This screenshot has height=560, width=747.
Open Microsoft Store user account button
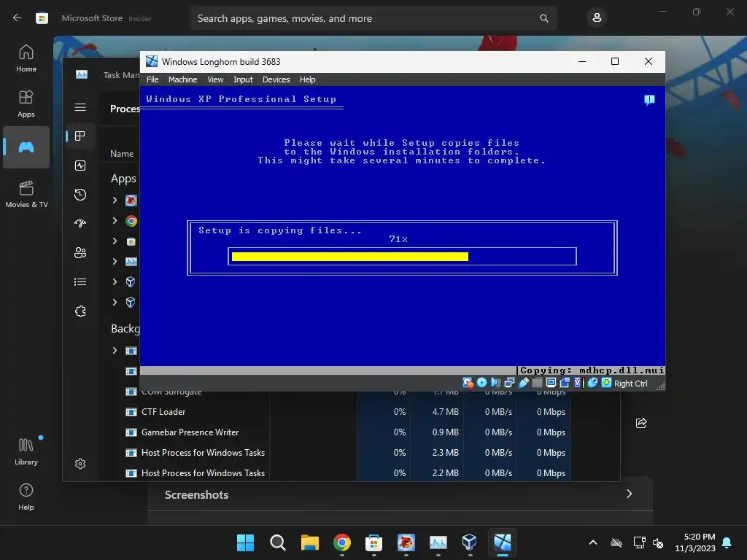pos(597,18)
